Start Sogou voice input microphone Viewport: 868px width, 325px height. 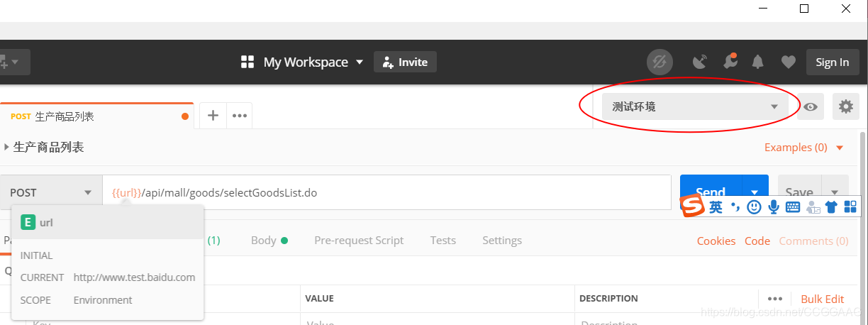[x=774, y=207]
